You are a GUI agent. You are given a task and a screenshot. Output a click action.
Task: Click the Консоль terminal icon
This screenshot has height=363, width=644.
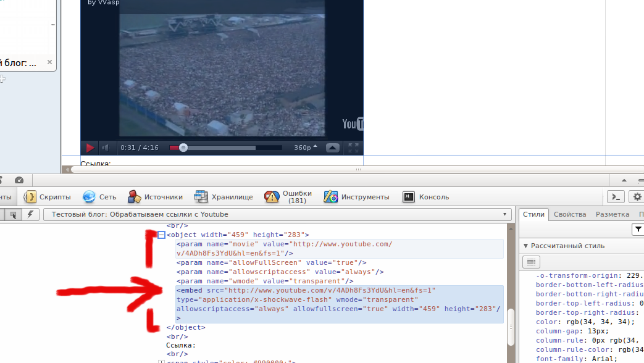point(409,197)
